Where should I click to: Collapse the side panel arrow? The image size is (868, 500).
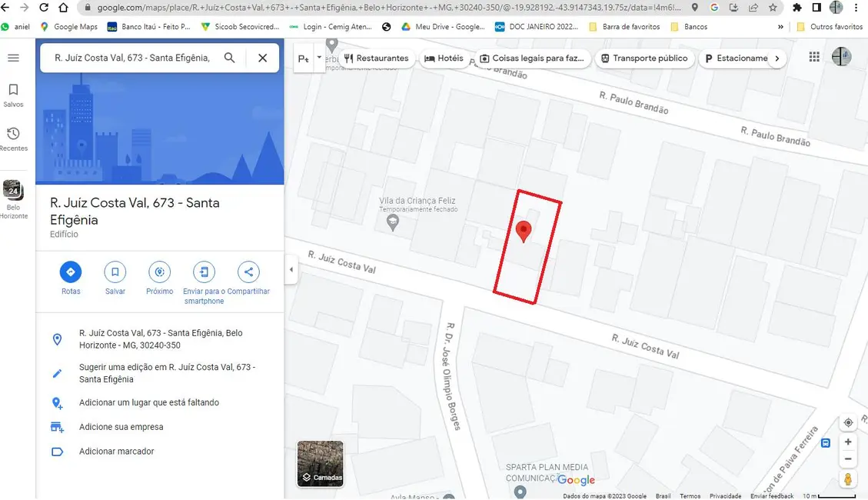(x=291, y=269)
